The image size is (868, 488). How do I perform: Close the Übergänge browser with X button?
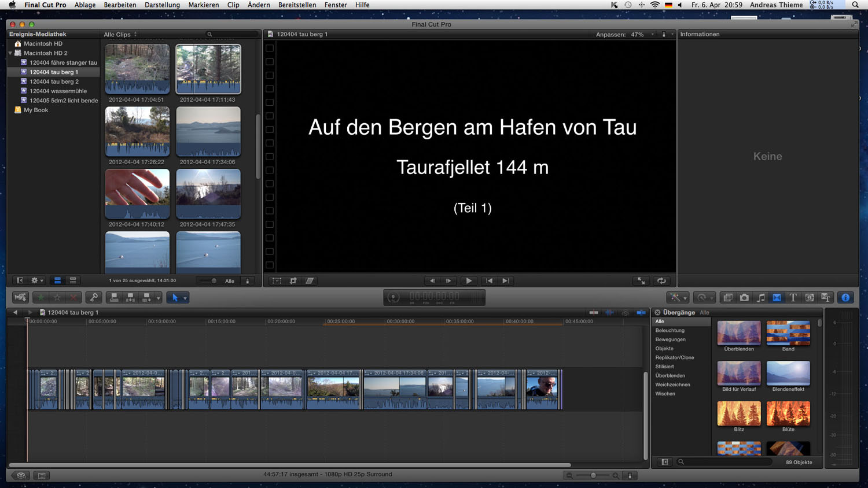pyautogui.click(x=657, y=312)
